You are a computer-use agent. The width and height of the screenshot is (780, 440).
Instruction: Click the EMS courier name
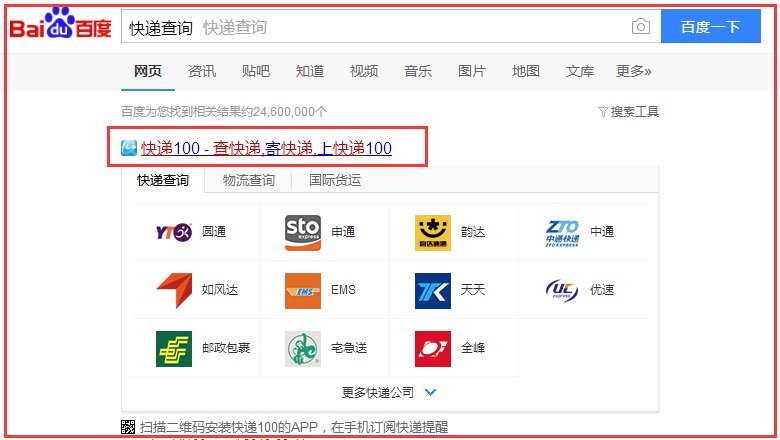(343, 290)
